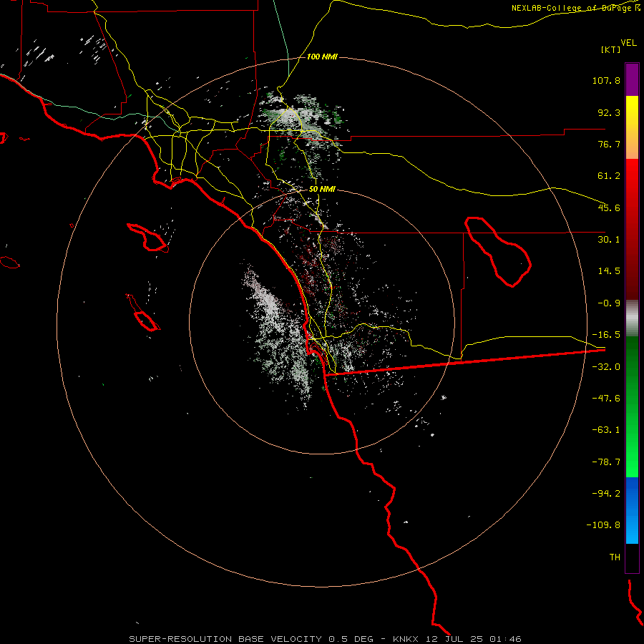Click the -16.5 velocity scale value
Viewport: 644px width, 644px height.
click(x=606, y=335)
